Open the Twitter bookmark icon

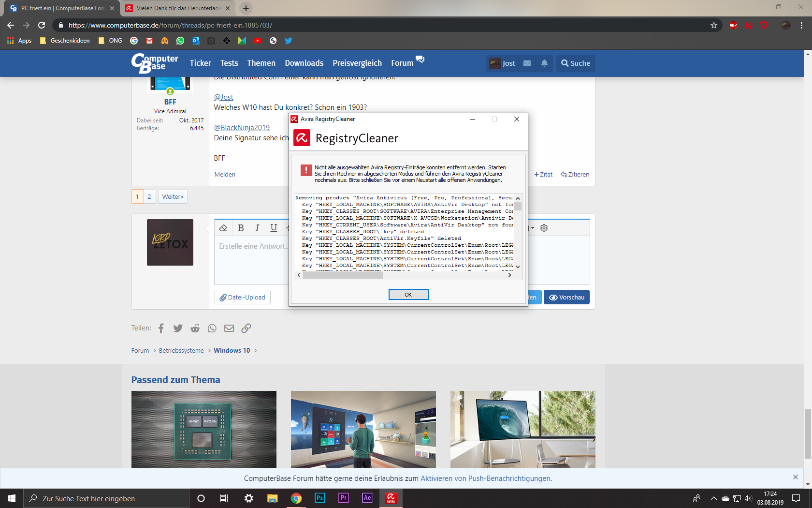289,41
